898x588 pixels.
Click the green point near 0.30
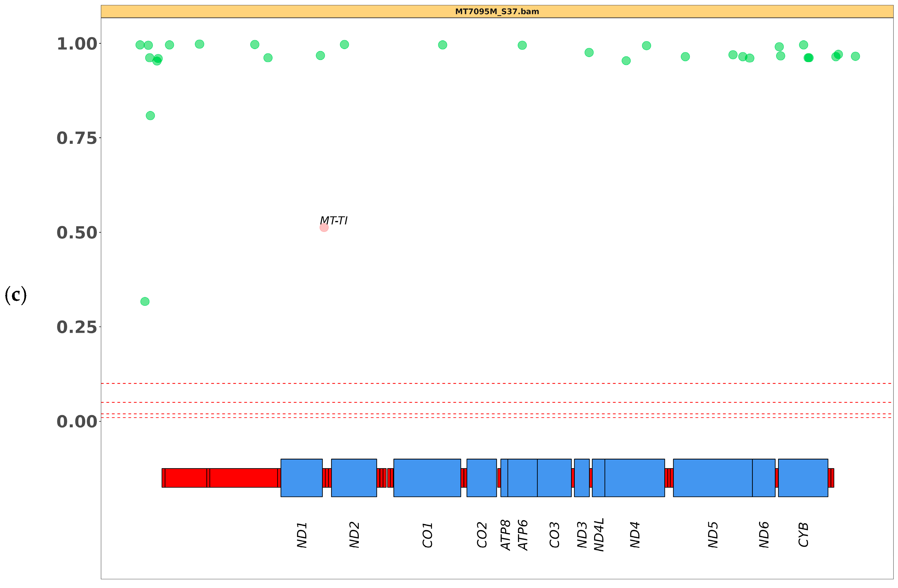[x=145, y=302]
